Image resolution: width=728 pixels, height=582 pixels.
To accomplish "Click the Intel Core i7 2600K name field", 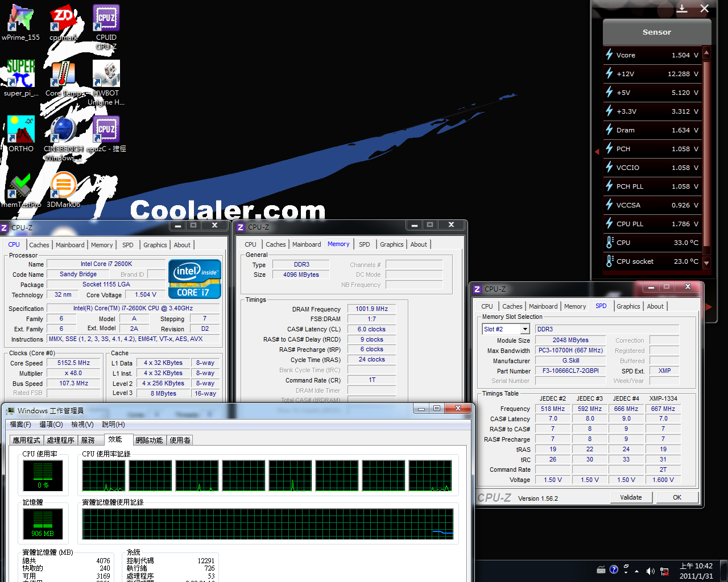I will click(x=106, y=264).
